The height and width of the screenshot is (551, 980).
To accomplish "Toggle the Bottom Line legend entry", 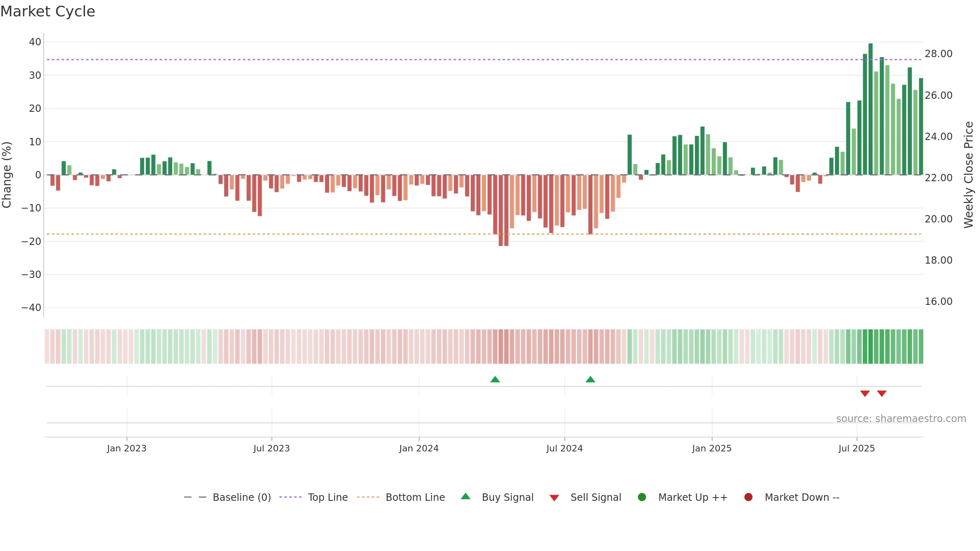I will point(401,497).
